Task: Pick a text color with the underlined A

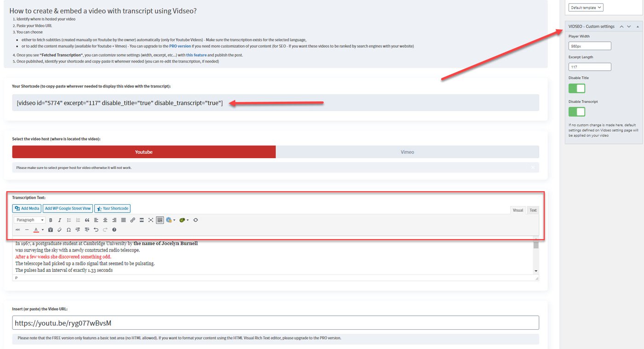Action: coord(35,230)
